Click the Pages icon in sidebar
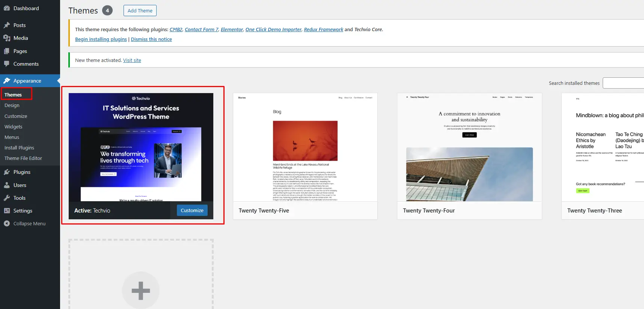The width and height of the screenshot is (644, 309). click(x=7, y=51)
